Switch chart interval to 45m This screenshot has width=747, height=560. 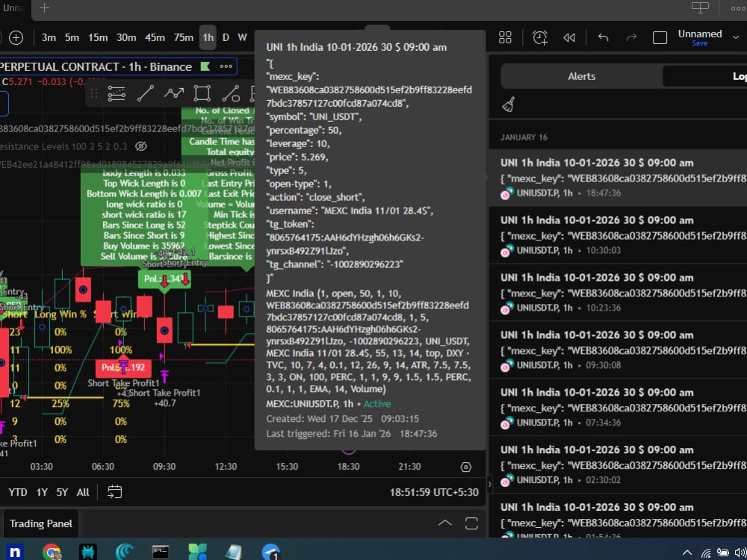coord(155,37)
